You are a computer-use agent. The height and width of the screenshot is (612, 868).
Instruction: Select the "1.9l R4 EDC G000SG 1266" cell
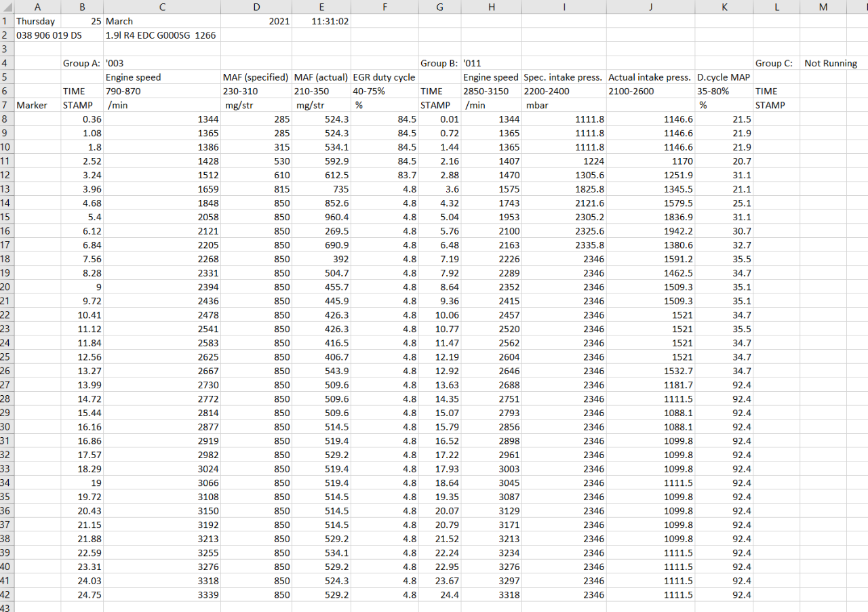coord(161,35)
